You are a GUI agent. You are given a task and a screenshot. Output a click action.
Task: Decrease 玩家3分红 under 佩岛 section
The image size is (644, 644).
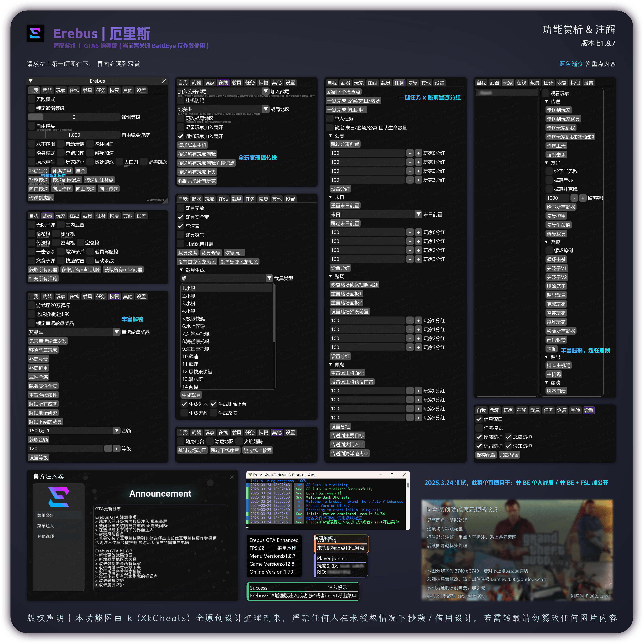click(x=410, y=418)
